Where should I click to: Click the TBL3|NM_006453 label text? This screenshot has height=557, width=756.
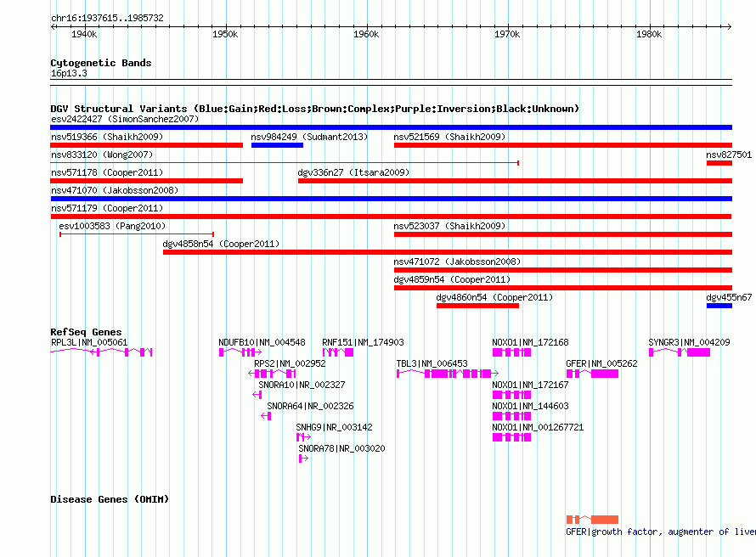point(432,363)
